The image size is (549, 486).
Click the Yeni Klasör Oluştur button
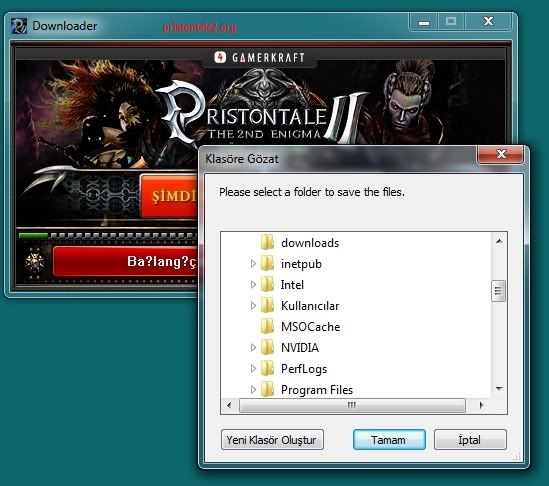point(272,440)
